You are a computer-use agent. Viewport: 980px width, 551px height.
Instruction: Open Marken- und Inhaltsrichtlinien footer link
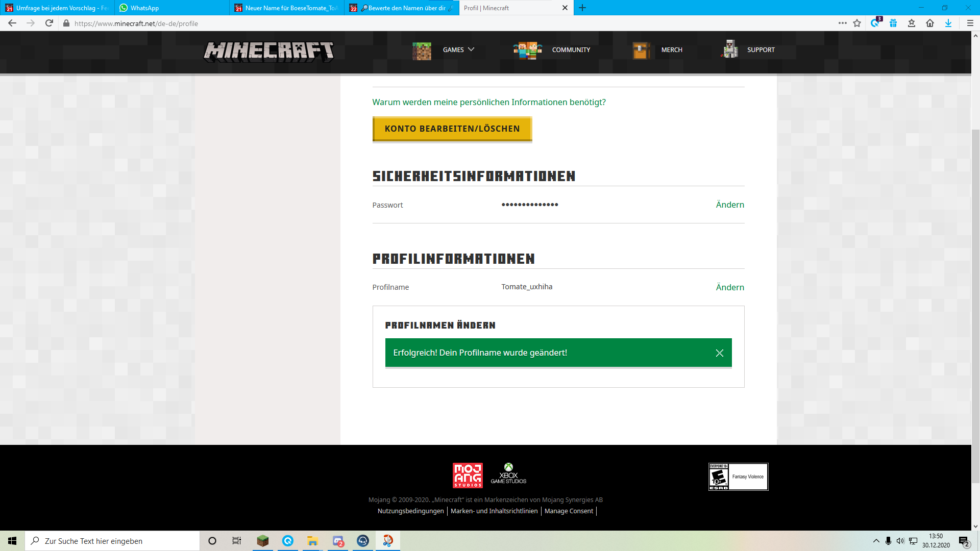494,511
